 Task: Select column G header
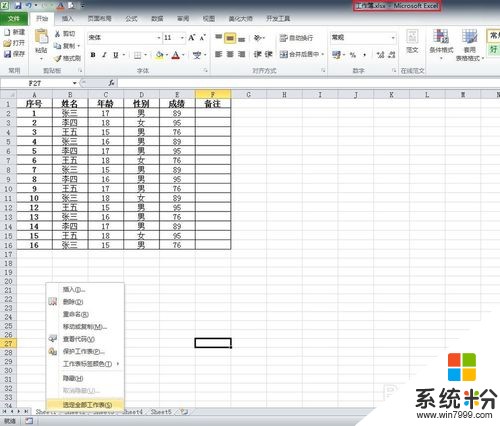(249, 95)
